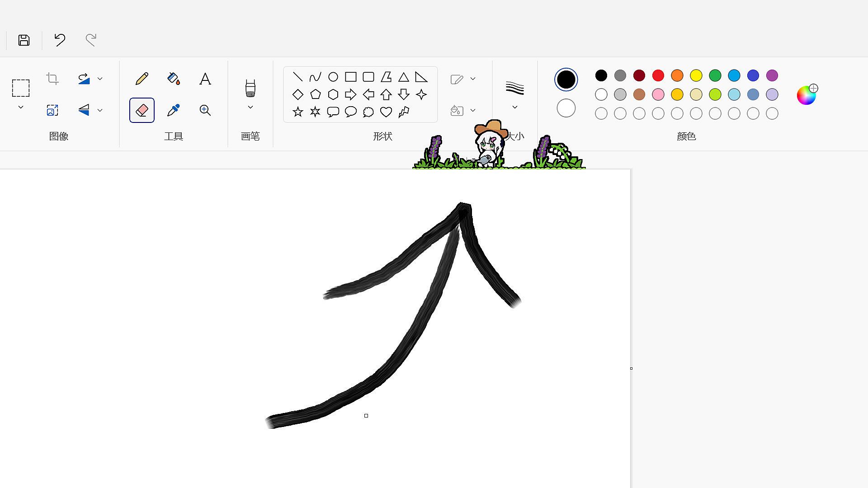Select the Magnifier zoom tool
Screen dimensions: 868x488
click(x=205, y=110)
